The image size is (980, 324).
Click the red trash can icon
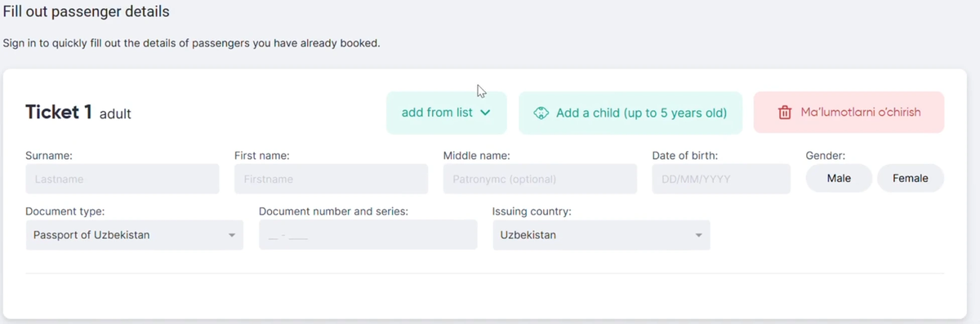pyautogui.click(x=784, y=113)
